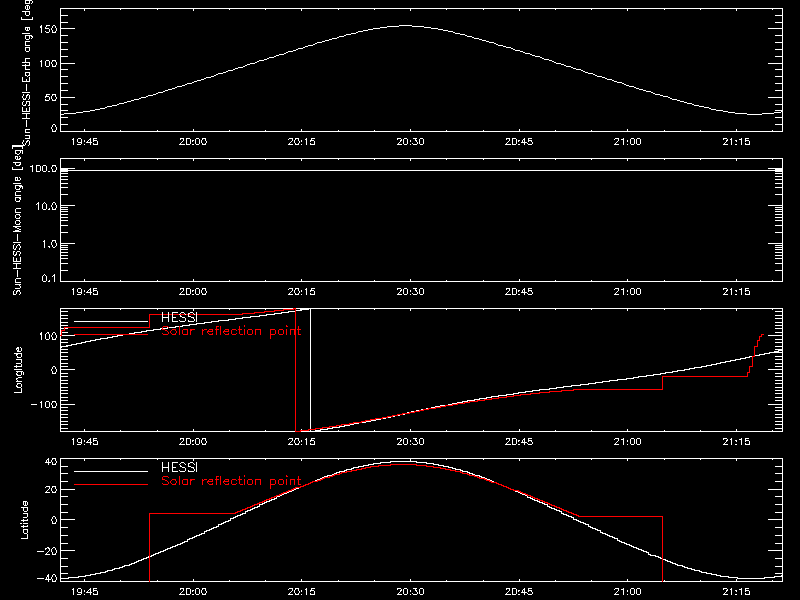This screenshot has height=600, width=800.
Task: Click the 100 tick on Longitude plot
Action: 47,336
